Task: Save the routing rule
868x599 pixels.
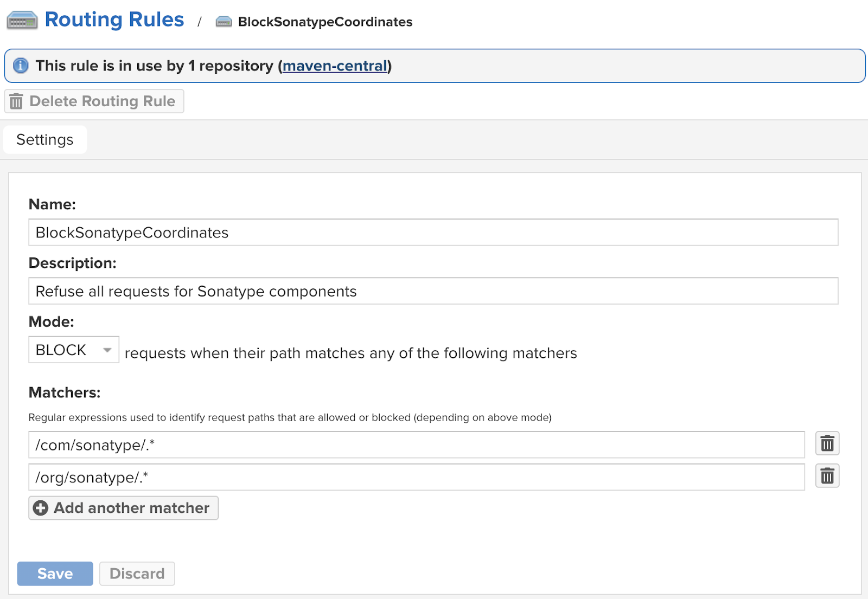Action: click(x=55, y=574)
